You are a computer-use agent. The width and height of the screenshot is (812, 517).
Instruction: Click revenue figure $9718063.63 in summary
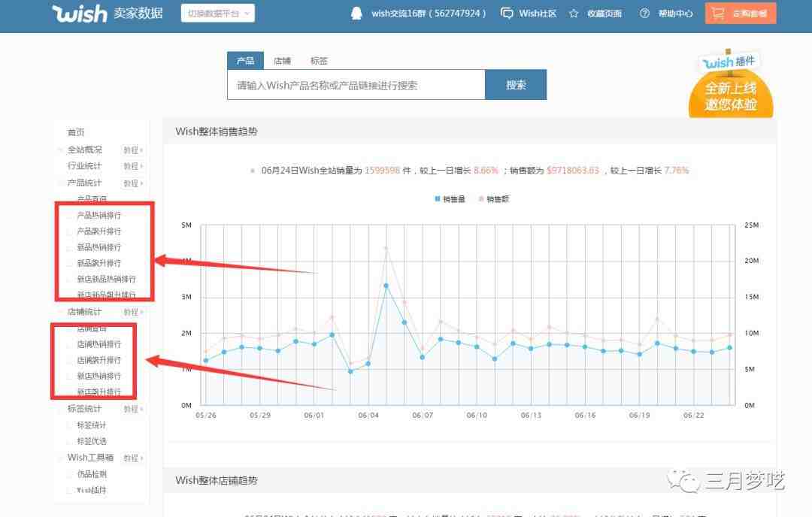573,171
